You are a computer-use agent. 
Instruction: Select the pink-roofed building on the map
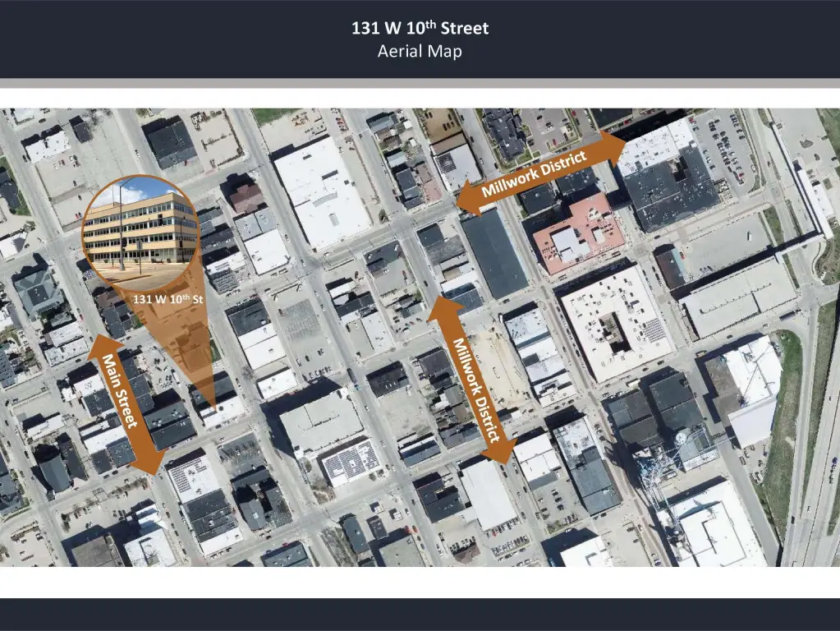click(577, 234)
